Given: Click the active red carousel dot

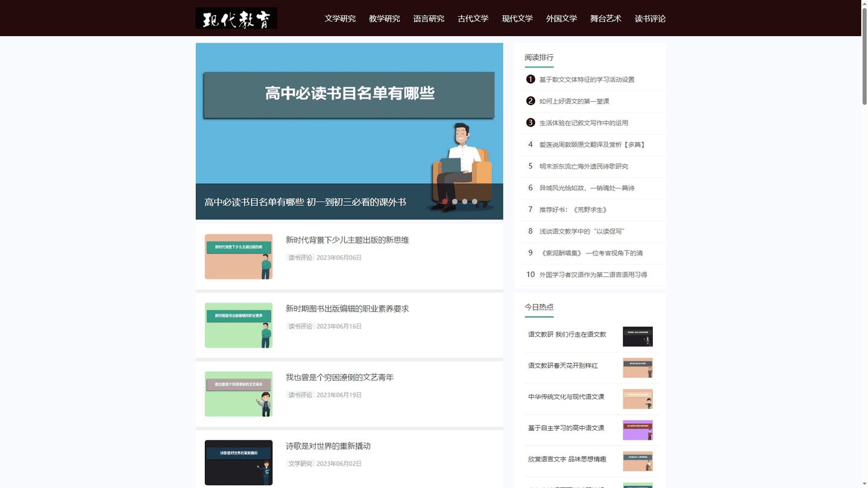Looking at the screenshot, I should [x=445, y=202].
